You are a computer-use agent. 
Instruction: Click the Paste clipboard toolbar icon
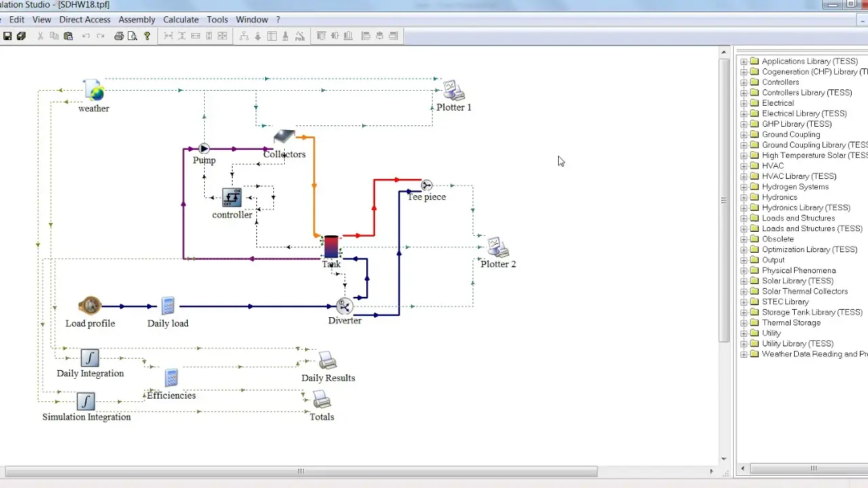68,36
